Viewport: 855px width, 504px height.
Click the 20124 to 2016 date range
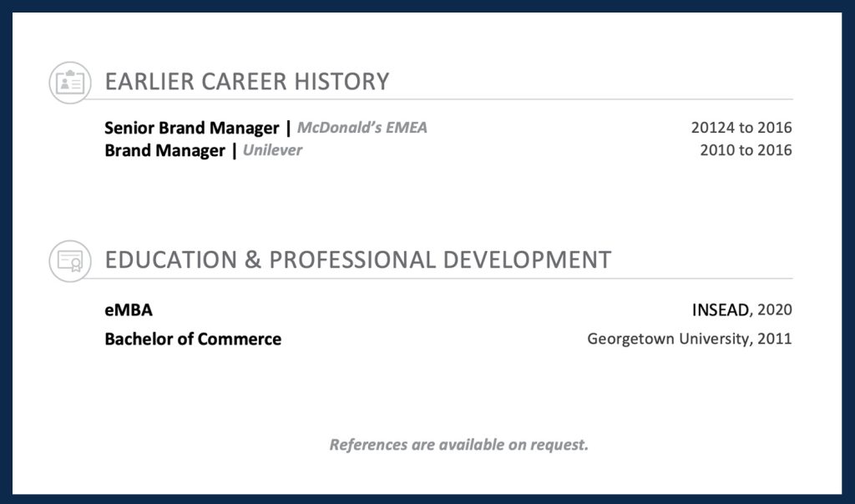tap(741, 128)
